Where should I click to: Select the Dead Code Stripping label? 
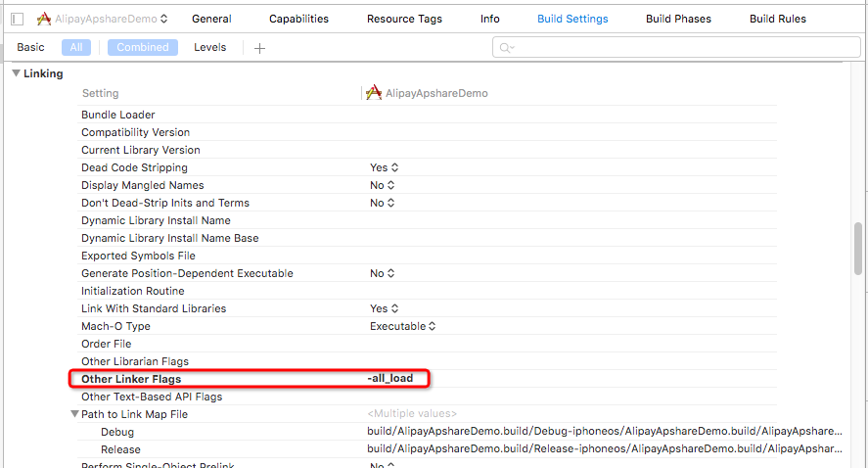pyautogui.click(x=134, y=167)
